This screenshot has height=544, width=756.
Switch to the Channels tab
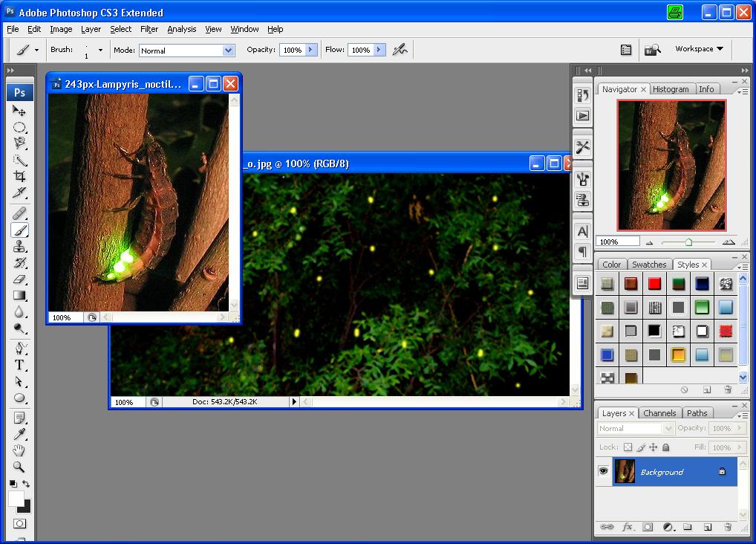(x=659, y=413)
